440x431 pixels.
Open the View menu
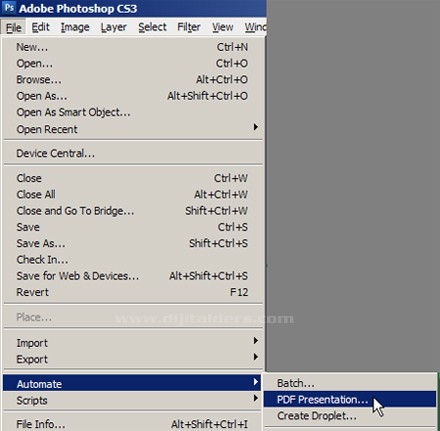(x=223, y=27)
